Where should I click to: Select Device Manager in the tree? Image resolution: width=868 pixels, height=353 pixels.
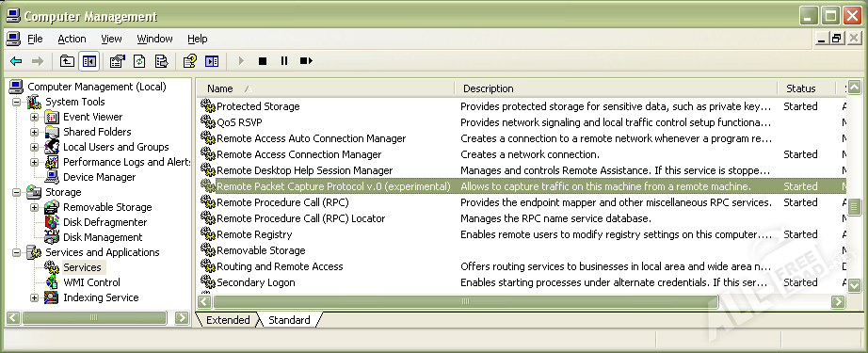coord(99,177)
